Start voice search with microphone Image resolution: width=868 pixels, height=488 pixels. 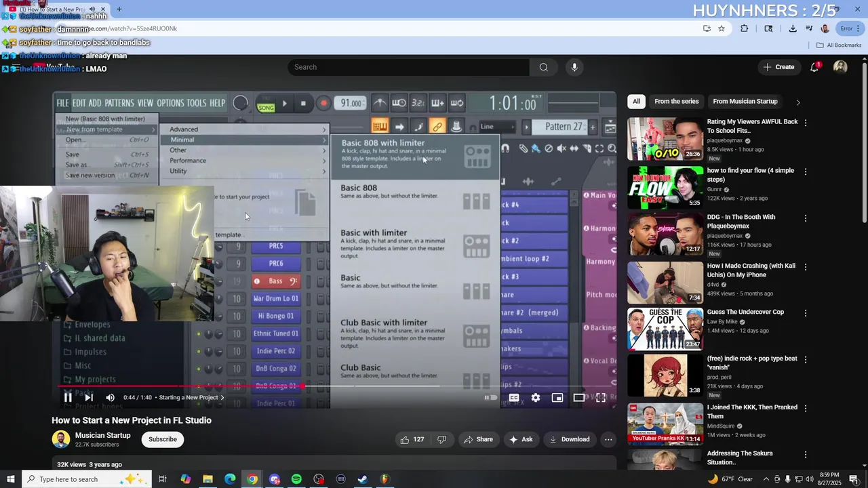tap(574, 67)
